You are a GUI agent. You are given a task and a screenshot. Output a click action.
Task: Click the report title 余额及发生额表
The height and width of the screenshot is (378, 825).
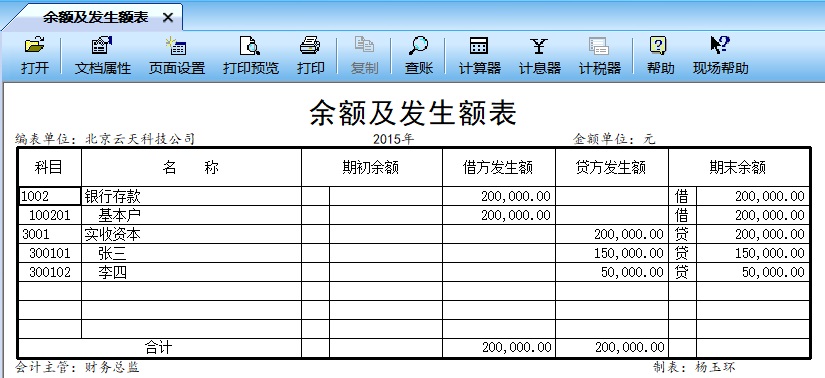click(x=413, y=113)
